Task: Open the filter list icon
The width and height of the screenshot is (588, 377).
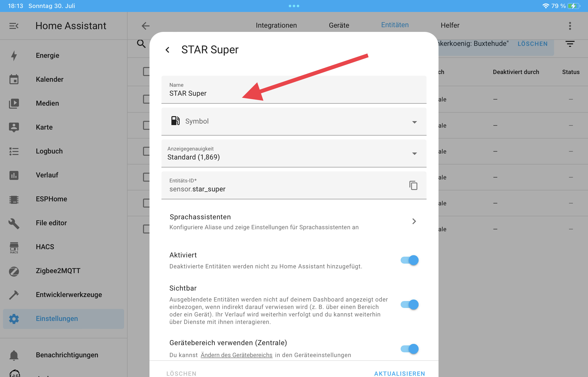Action: tap(570, 44)
